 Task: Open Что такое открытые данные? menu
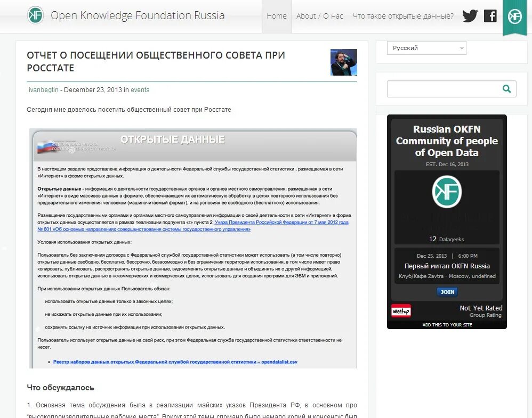403,16
